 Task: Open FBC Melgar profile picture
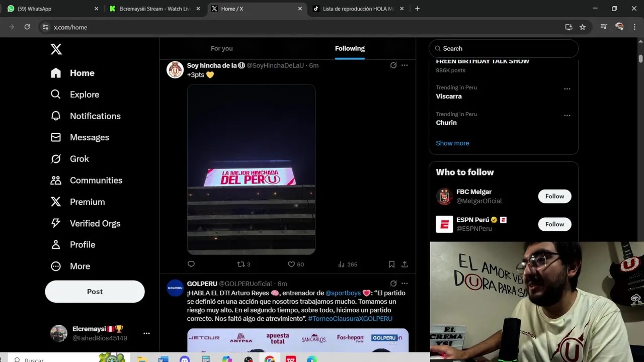click(444, 196)
